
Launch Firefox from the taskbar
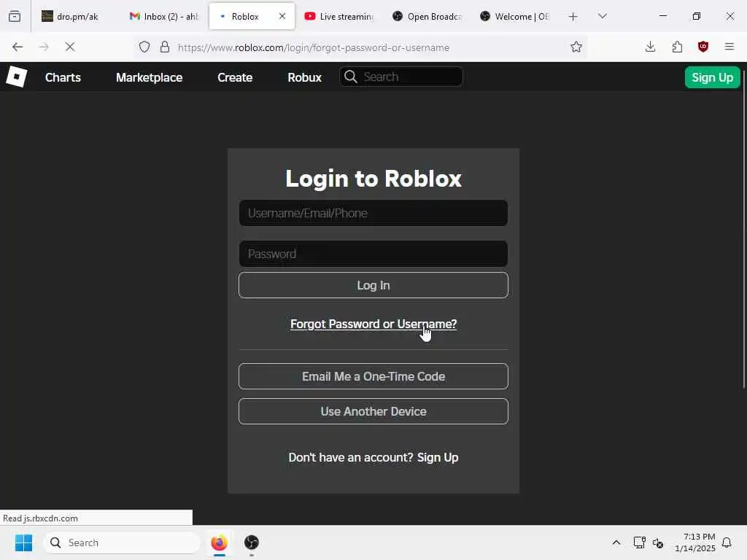pyautogui.click(x=219, y=542)
